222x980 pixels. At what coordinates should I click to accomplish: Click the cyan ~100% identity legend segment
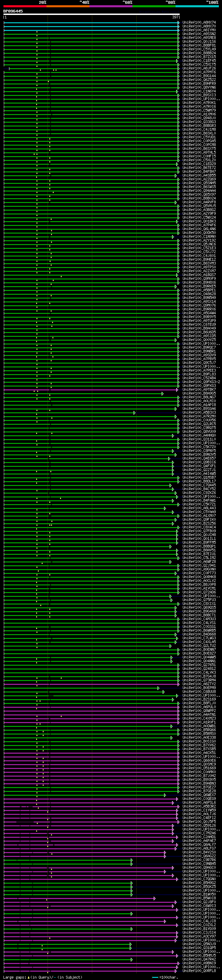click(x=197, y=6)
